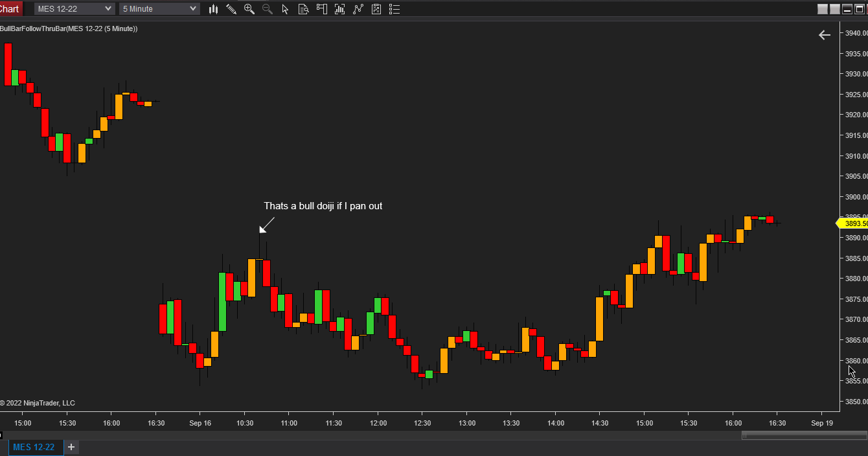Choose the cursor pointer tool
The image size is (868, 456).
285,9
